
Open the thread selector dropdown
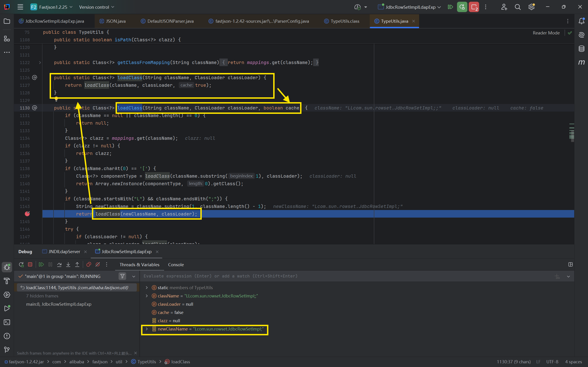click(x=134, y=277)
